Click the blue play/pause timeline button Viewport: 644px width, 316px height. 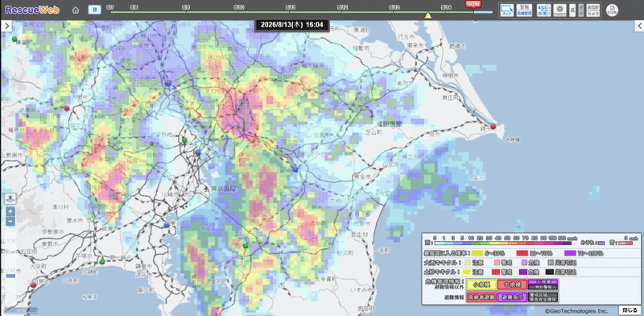(94, 10)
